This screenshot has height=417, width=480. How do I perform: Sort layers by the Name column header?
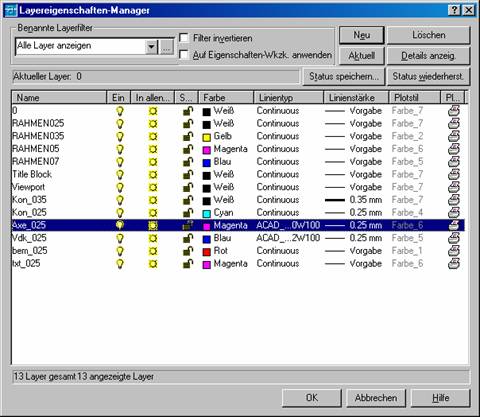click(x=59, y=98)
